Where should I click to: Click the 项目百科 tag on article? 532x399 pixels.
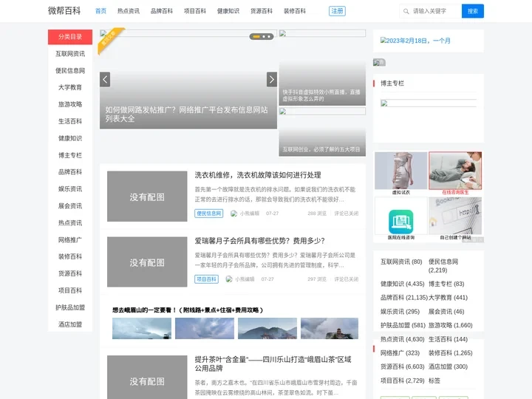click(x=206, y=279)
